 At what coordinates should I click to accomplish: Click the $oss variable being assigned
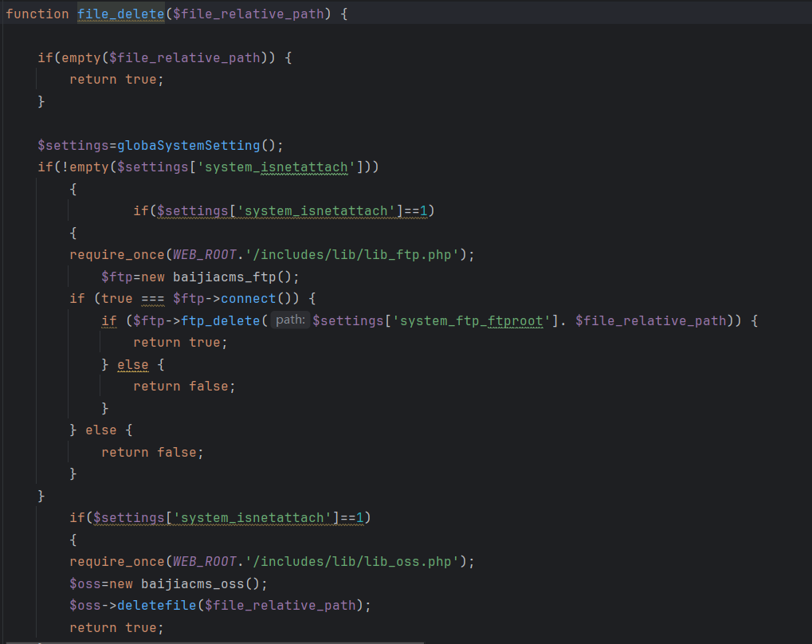point(84,583)
